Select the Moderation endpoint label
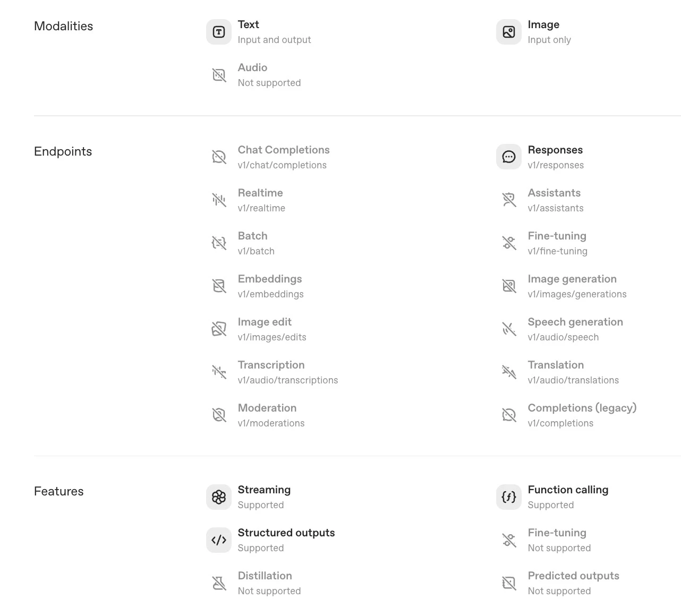 point(267,408)
